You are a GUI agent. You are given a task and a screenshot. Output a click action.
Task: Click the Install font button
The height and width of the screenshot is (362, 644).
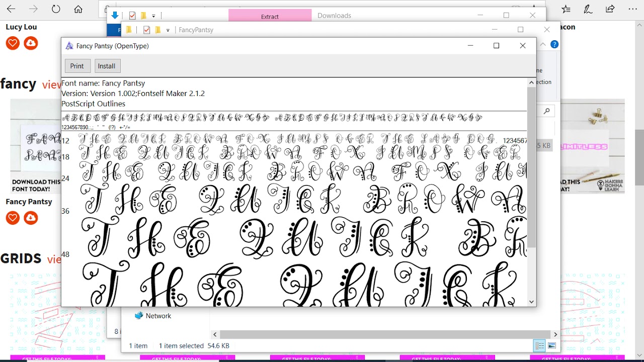[106, 66]
